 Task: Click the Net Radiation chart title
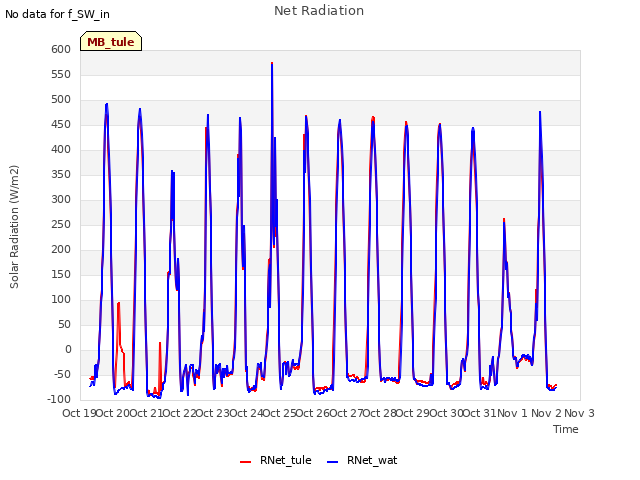(x=319, y=11)
